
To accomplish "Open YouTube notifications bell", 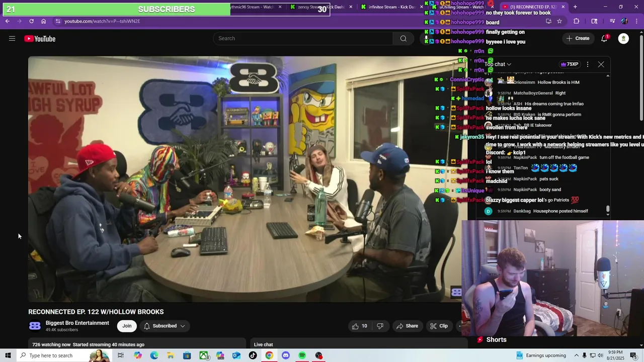I will click(604, 39).
